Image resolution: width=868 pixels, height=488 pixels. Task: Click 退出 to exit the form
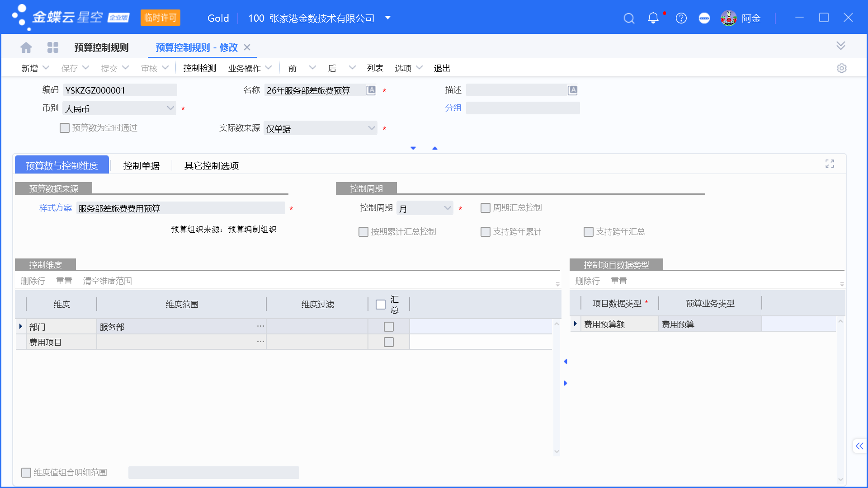(x=442, y=68)
